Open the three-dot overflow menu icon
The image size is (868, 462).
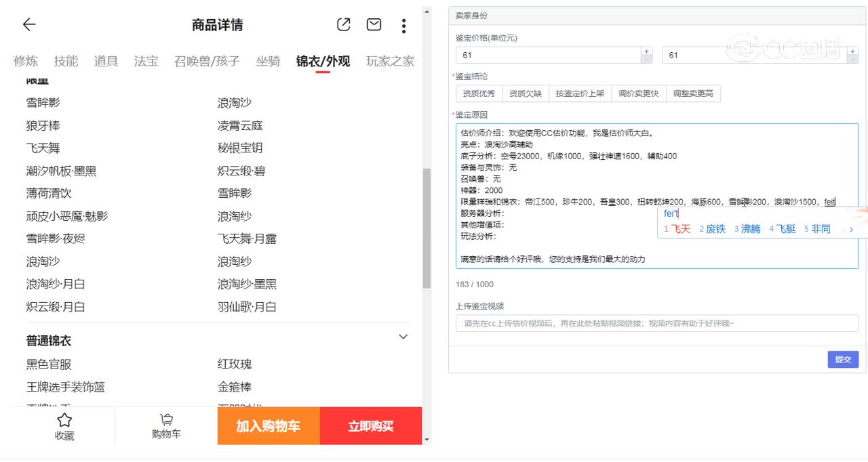(x=403, y=26)
